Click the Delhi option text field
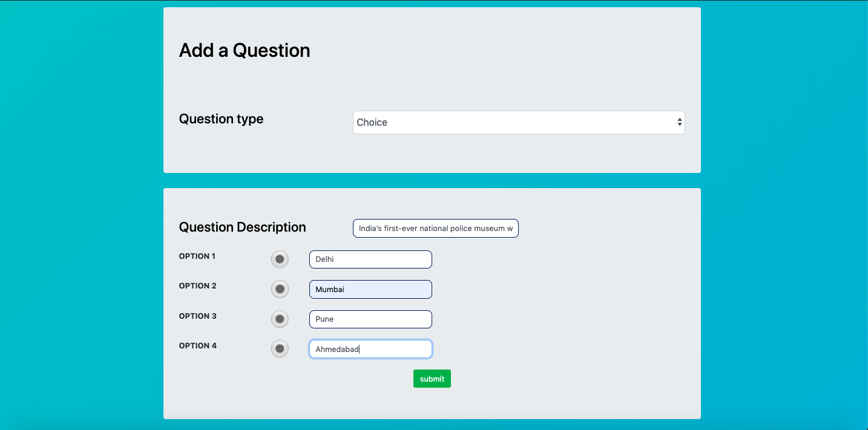The image size is (868, 430). point(370,259)
